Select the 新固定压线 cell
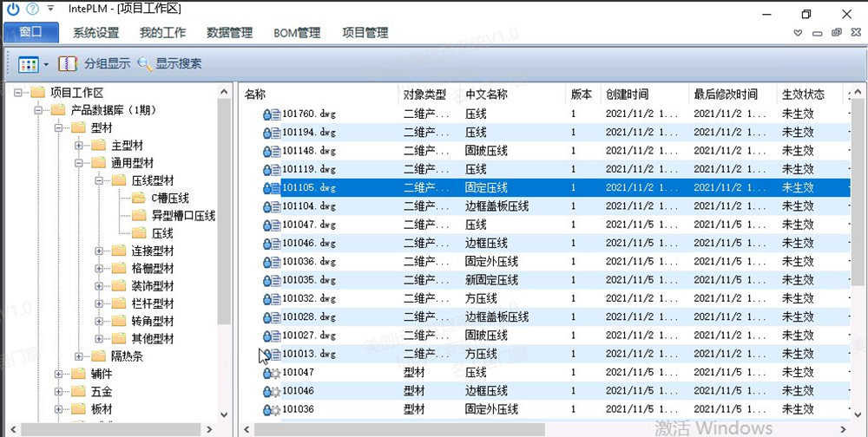 tap(491, 280)
